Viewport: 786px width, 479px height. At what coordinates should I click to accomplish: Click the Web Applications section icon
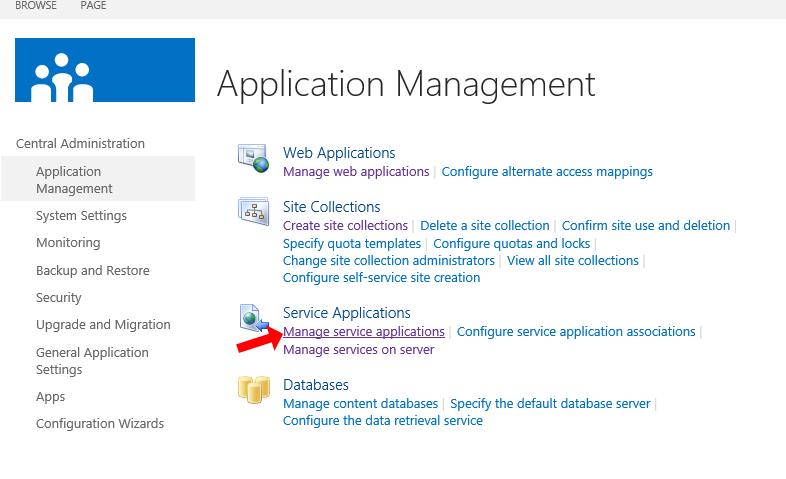[253, 158]
